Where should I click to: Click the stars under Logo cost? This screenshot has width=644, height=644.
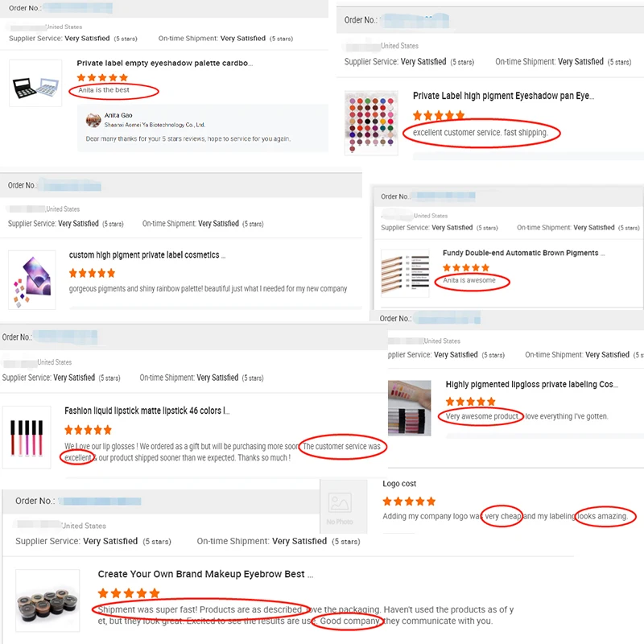pyautogui.click(x=409, y=501)
